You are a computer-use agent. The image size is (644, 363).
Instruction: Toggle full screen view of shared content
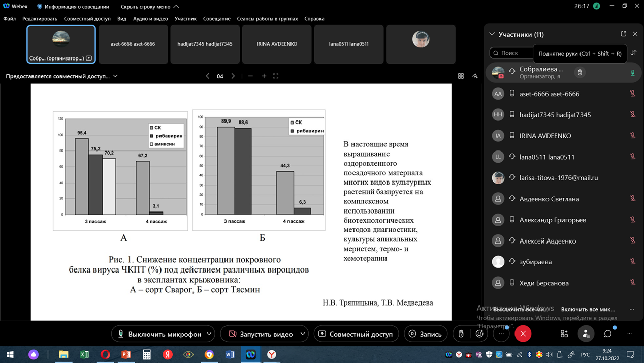(276, 76)
